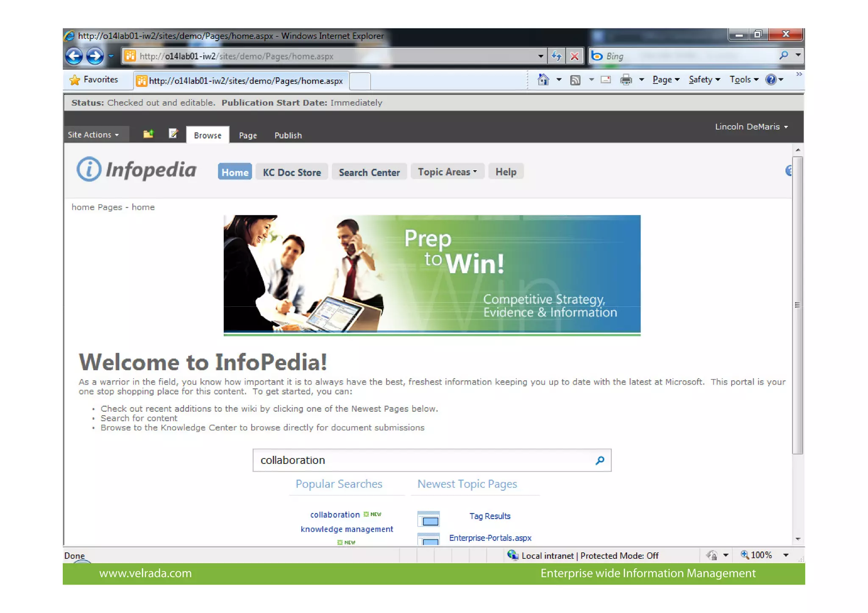Click the Print icon in command bar
This screenshot has height=613, width=868.
click(626, 80)
